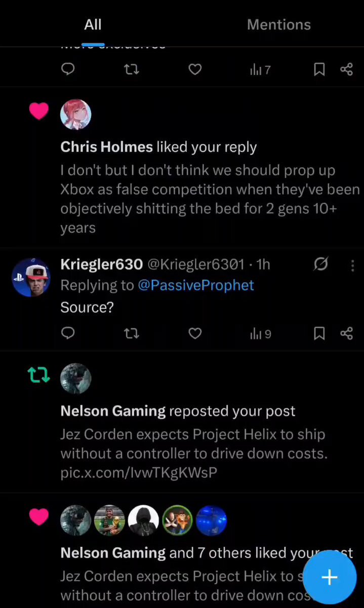Screen dimensions: 364x608
Task: Share the top post with 7 views
Action: 346,69
